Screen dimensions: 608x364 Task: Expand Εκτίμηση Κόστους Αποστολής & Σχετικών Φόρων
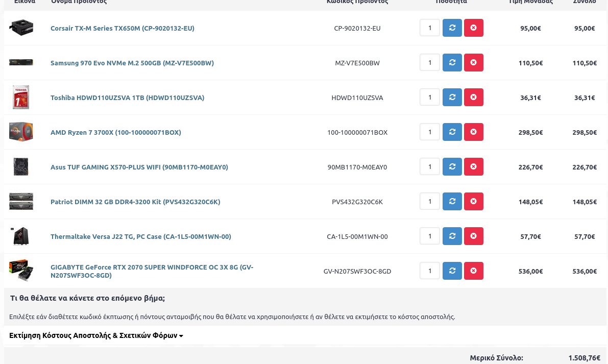(x=96, y=335)
